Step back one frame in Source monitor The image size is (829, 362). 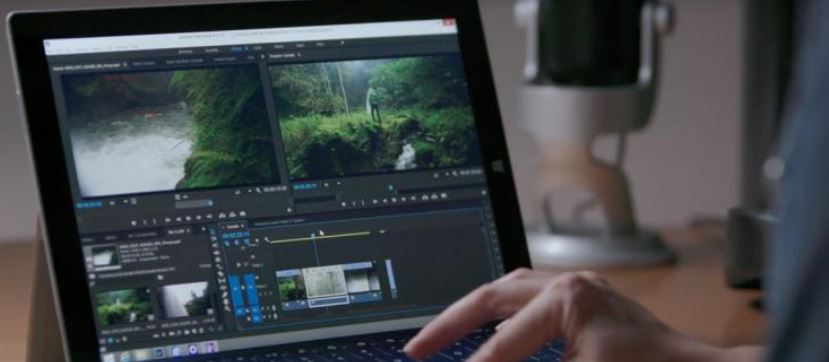(x=180, y=219)
